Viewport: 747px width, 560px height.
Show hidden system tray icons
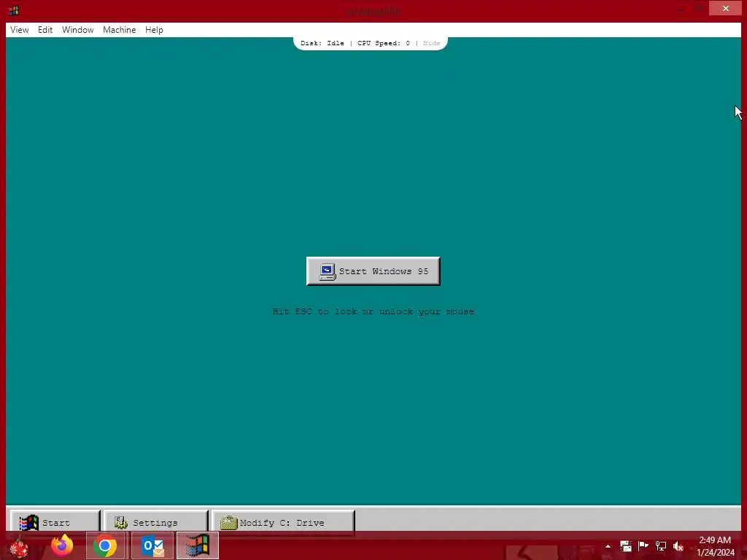608,546
